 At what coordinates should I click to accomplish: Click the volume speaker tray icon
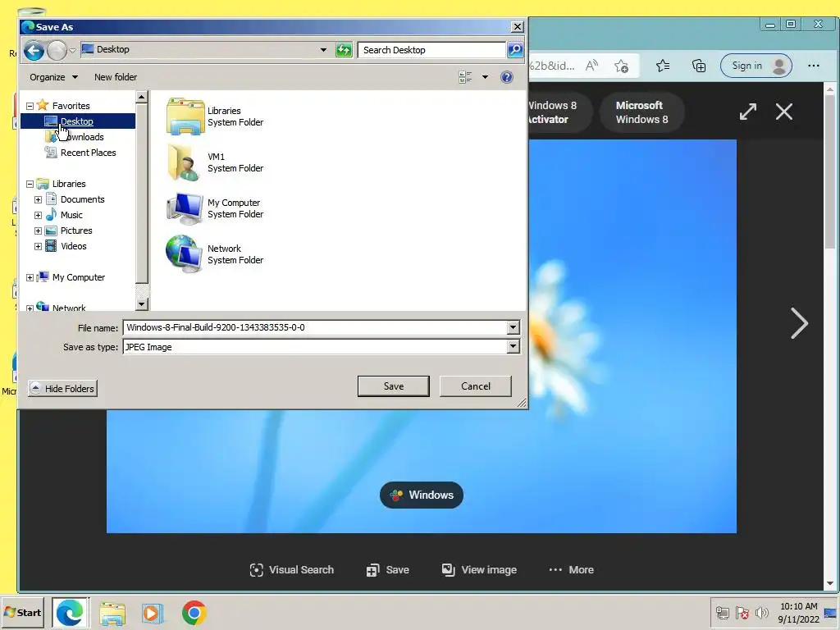(761, 612)
